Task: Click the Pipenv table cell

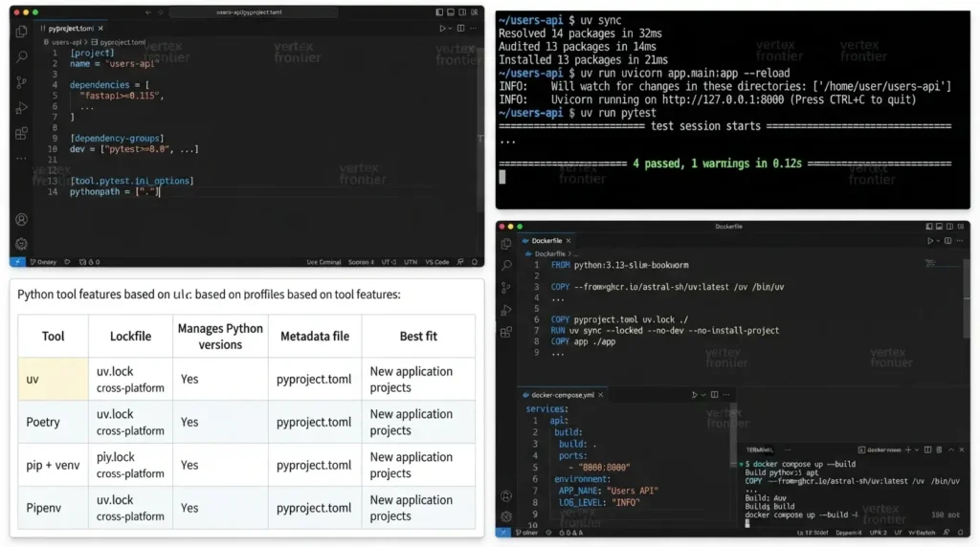Action: [x=54, y=509]
